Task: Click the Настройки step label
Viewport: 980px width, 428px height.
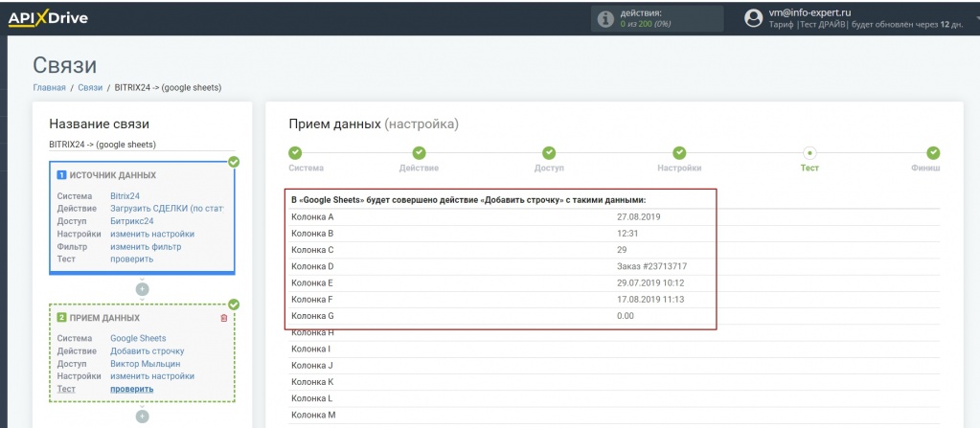Action: tap(679, 169)
